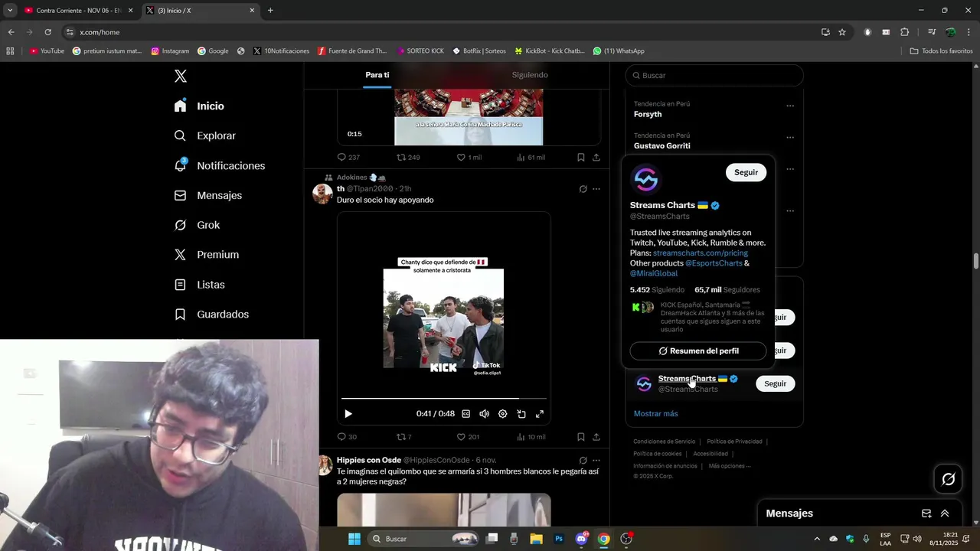Image resolution: width=980 pixels, height=551 pixels.
Task: Open Grok in the sidebar
Action: [198, 225]
